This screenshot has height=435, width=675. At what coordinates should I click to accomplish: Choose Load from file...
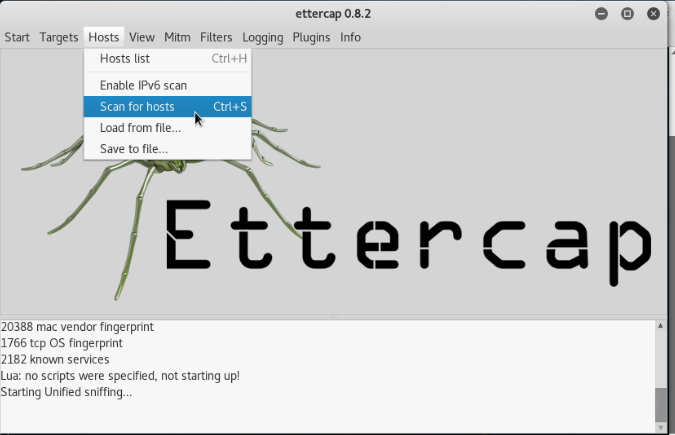click(167, 127)
